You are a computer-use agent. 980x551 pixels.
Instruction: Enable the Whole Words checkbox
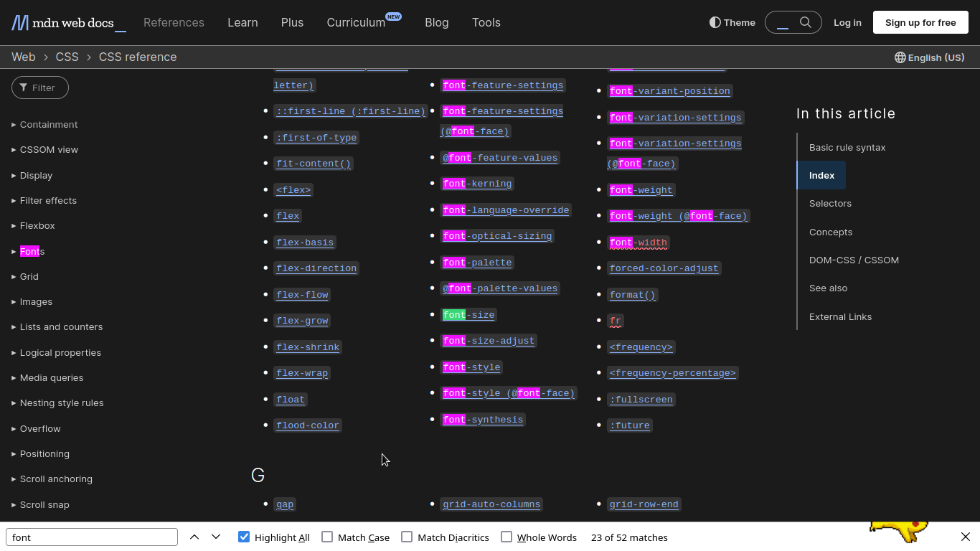click(507, 537)
